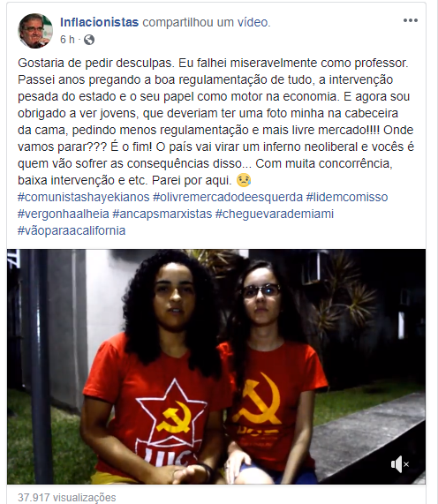Click the post text starting 'Gostaria de pedir desculpas'
The height and width of the screenshot is (504, 438).
point(216,122)
